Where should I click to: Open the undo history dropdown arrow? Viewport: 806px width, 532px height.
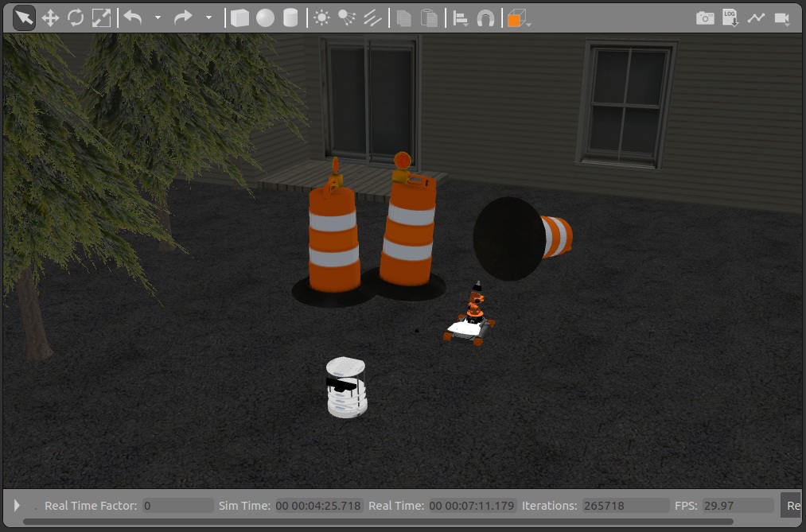(158, 17)
